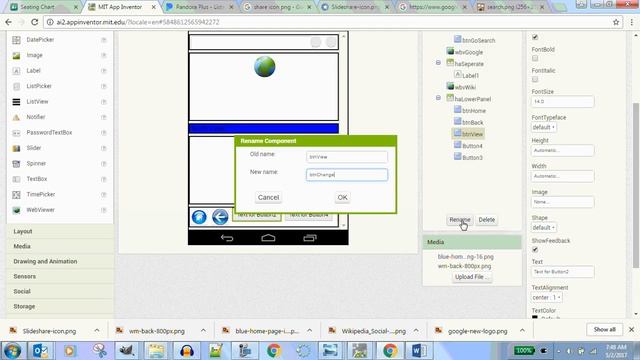Click the FontSize value field

[x=562, y=101]
